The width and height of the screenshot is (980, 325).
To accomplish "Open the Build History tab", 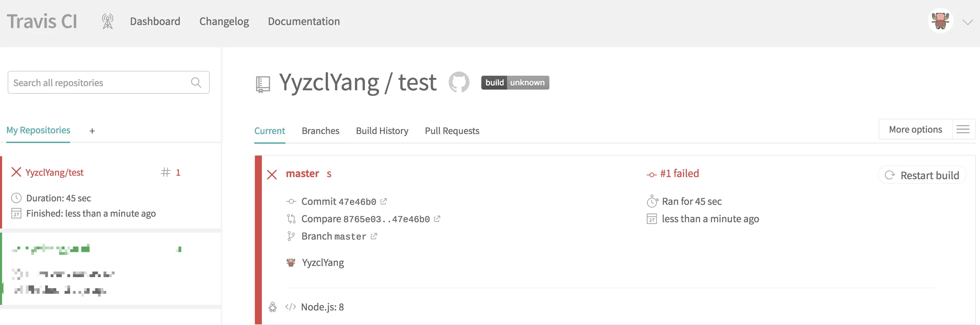I will tap(382, 131).
